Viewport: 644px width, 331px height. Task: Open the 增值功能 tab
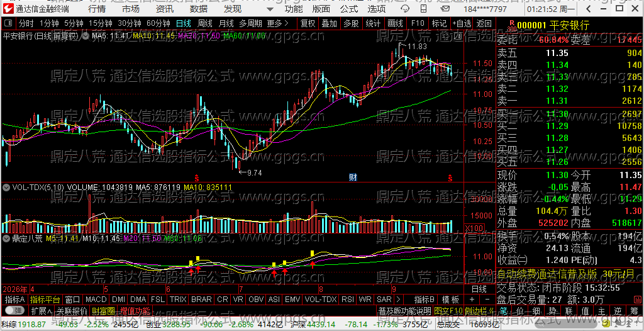(135, 310)
